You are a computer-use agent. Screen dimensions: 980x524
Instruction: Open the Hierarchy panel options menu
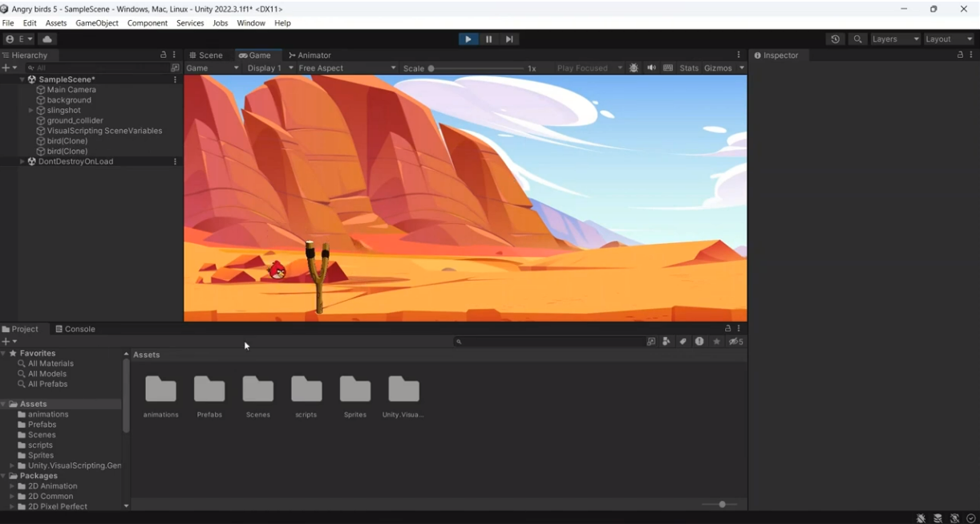click(174, 55)
